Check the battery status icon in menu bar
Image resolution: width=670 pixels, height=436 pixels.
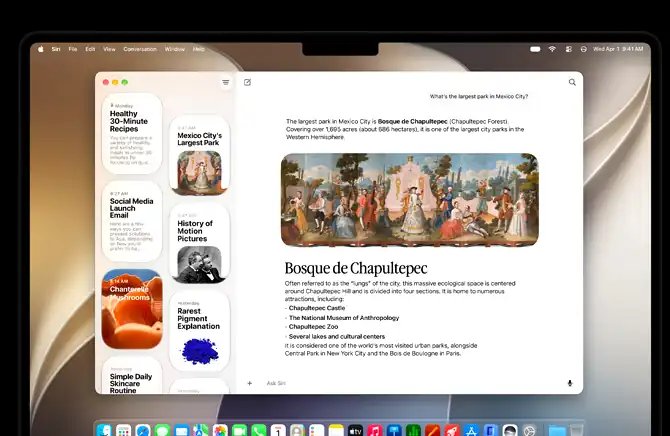[x=535, y=49]
